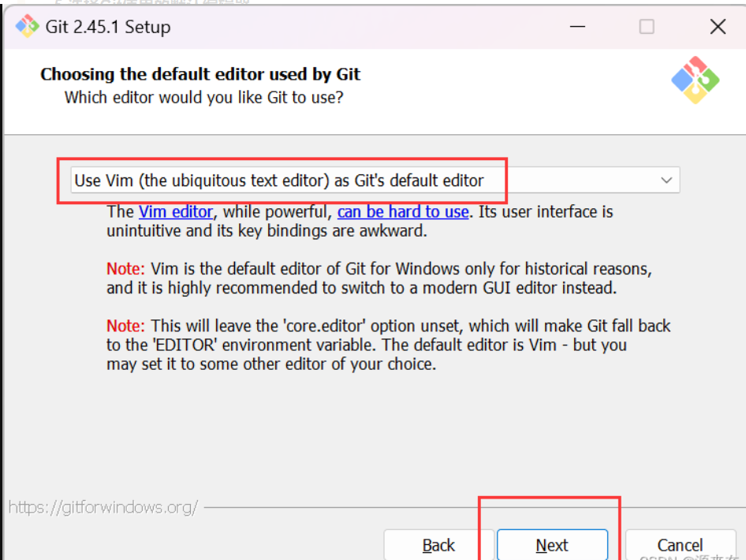Click the note about 'core.editor' option unset
The width and height of the screenshot is (746, 560).
pyautogui.click(x=388, y=345)
